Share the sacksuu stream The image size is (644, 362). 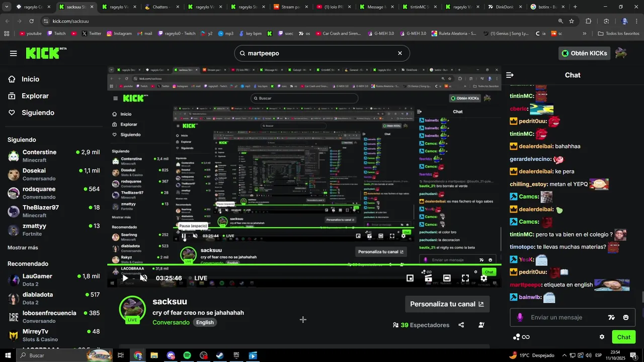[461, 325]
